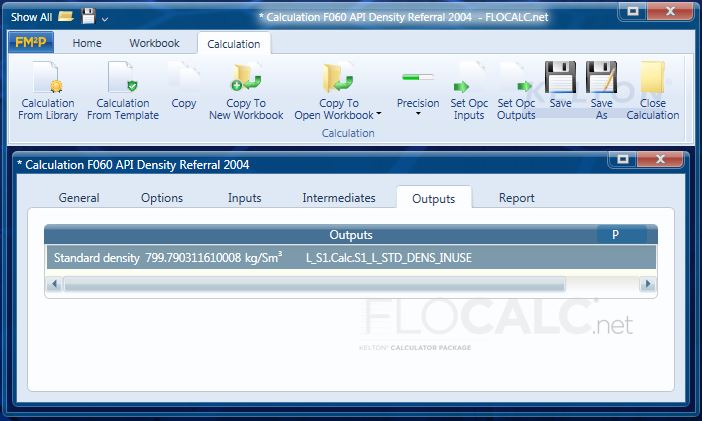
Task: Open the Precision setting
Action: pos(418,89)
